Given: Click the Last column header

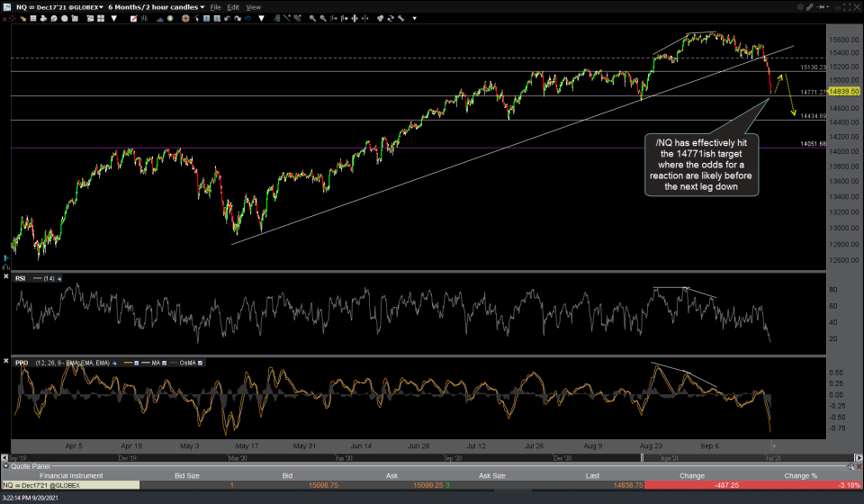Looking at the screenshot, I should pos(592,476).
